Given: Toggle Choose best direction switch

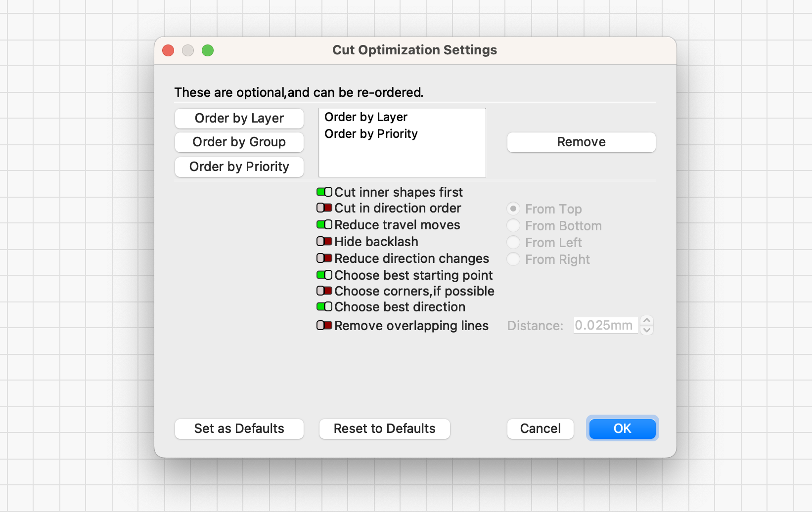Looking at the screenshot, I should (324, 307).
